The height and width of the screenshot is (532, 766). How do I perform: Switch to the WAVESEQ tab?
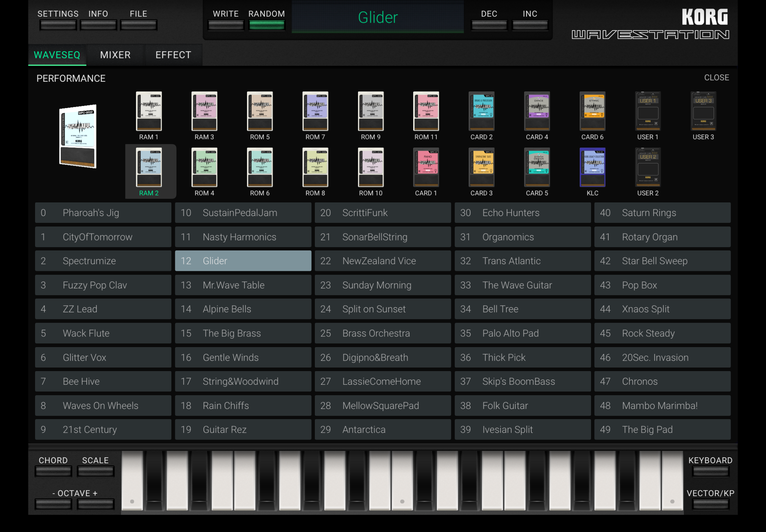[x=57, y=55]
